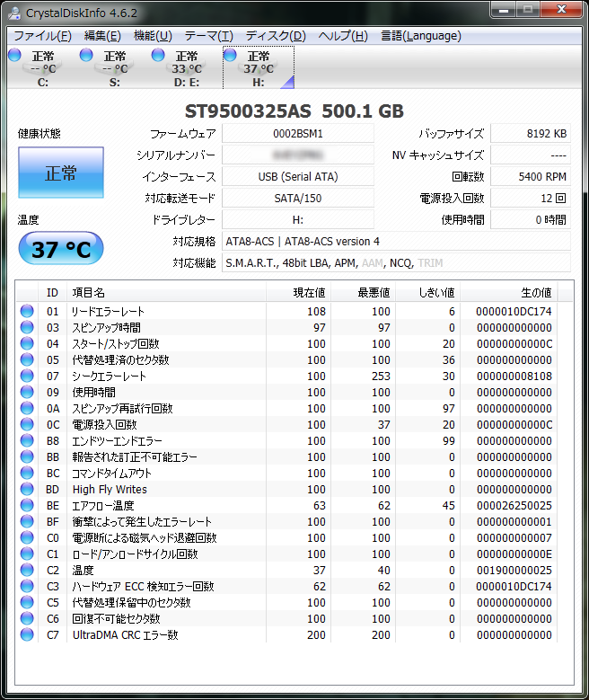Click status orb for High Fly Writes row

[x=27, y=489]
